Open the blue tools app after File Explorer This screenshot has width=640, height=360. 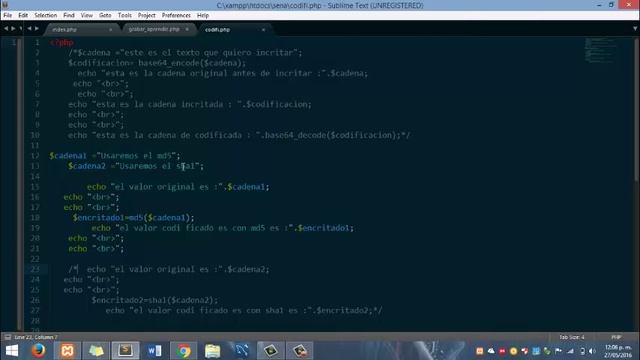pos(241,351)
